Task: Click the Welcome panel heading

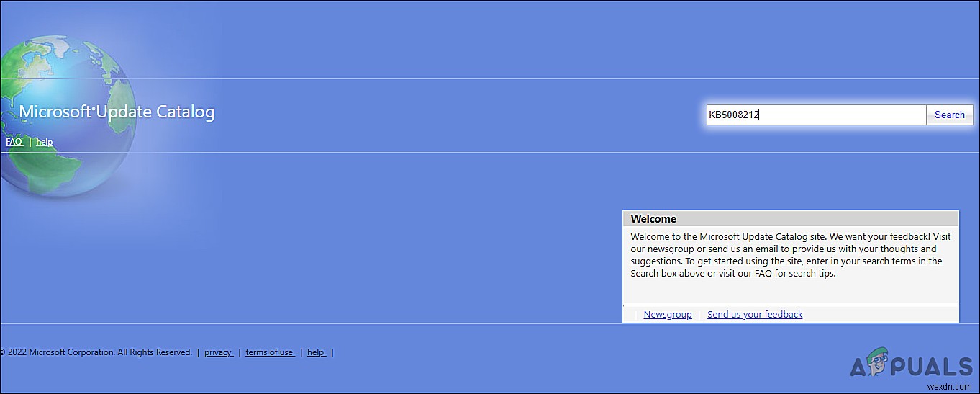Action: tap(653, 219)
